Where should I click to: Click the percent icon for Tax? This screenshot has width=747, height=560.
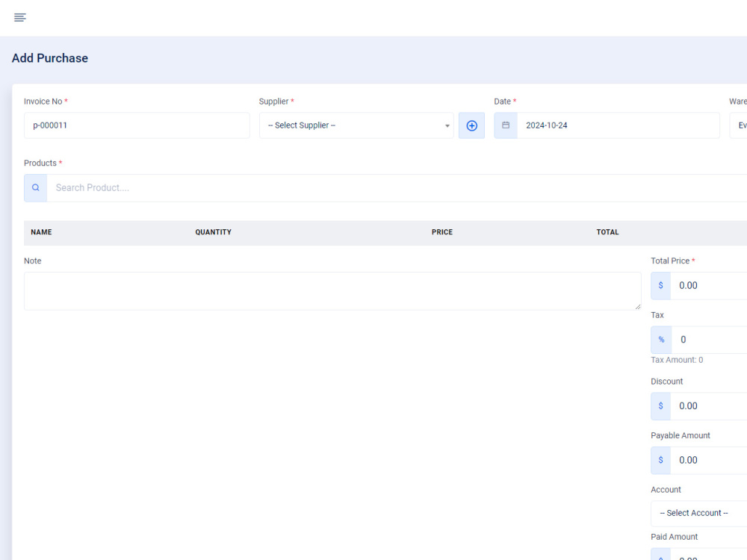(x=661, y=340)
